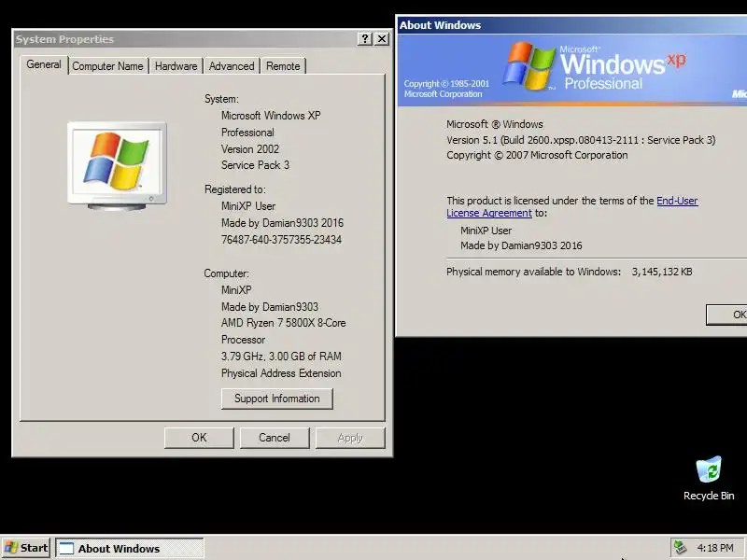Click Cancel in System Properties
Screen dimensions: 747x560
pos(275,438)
